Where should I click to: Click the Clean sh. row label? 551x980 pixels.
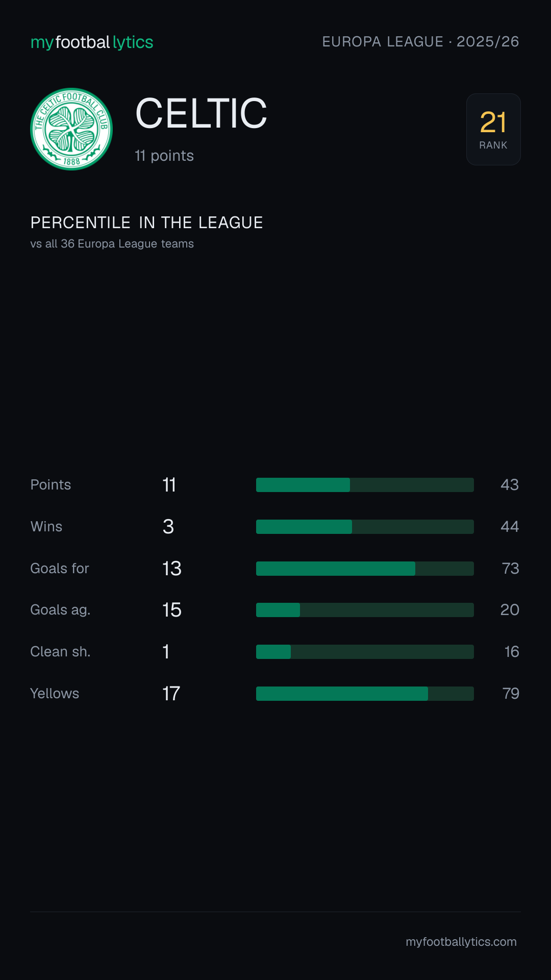point(60,652)
